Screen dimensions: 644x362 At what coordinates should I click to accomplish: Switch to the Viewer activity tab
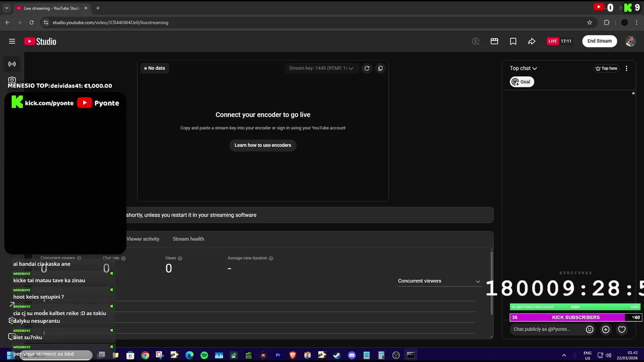(x=143, y=239)
